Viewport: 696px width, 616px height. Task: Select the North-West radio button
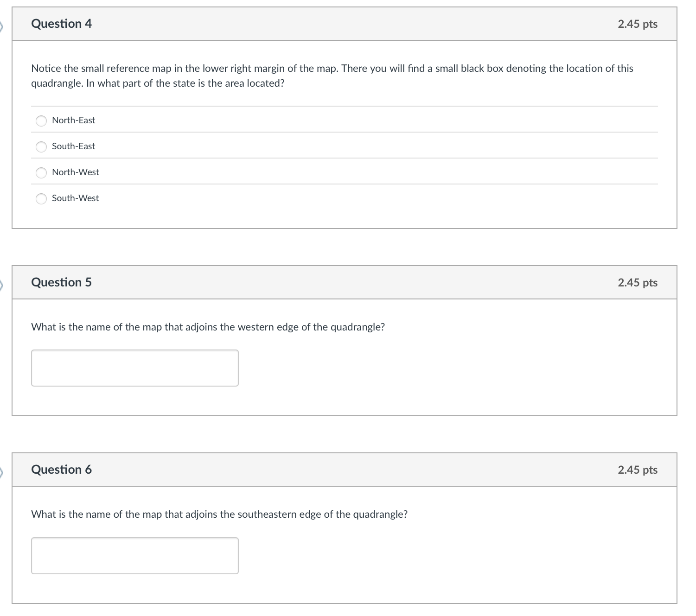click(x=41, y=172)
